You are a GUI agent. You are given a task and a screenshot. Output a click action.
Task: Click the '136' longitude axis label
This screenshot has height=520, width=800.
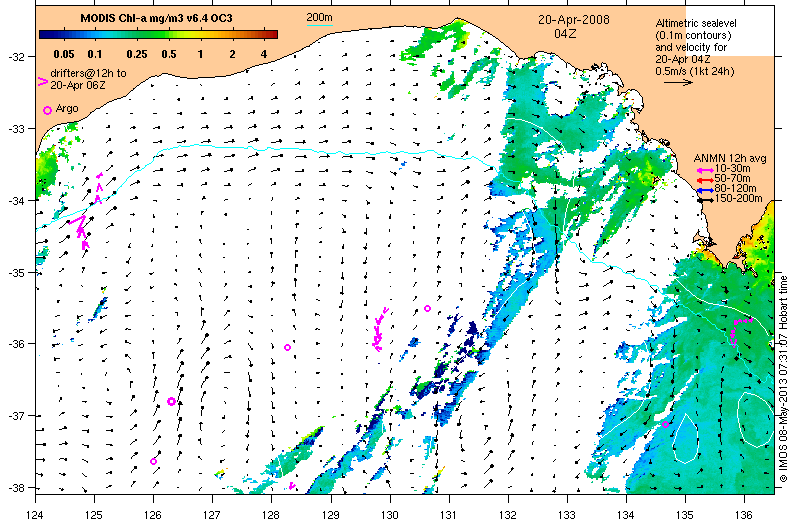(744, 514)
